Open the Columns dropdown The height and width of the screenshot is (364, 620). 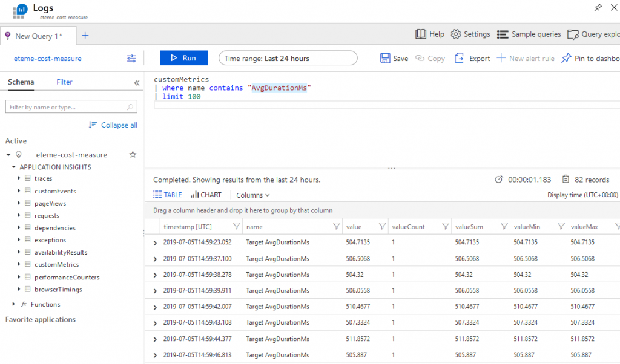click(x=252, y=195)
